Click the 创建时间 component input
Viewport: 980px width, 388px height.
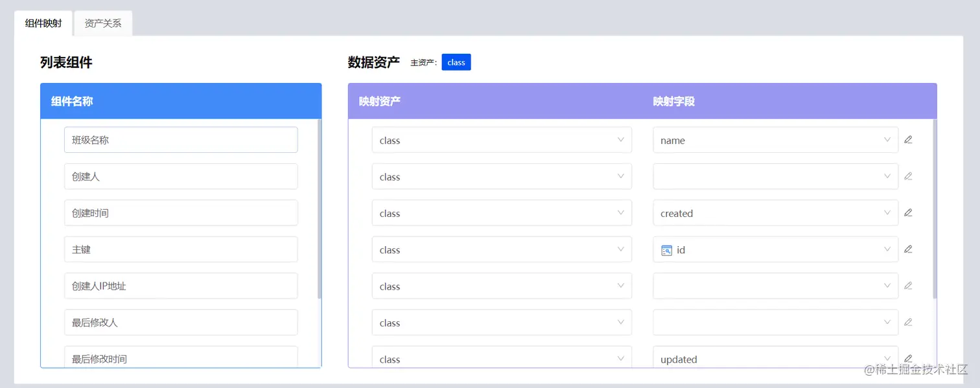(181, 212)
